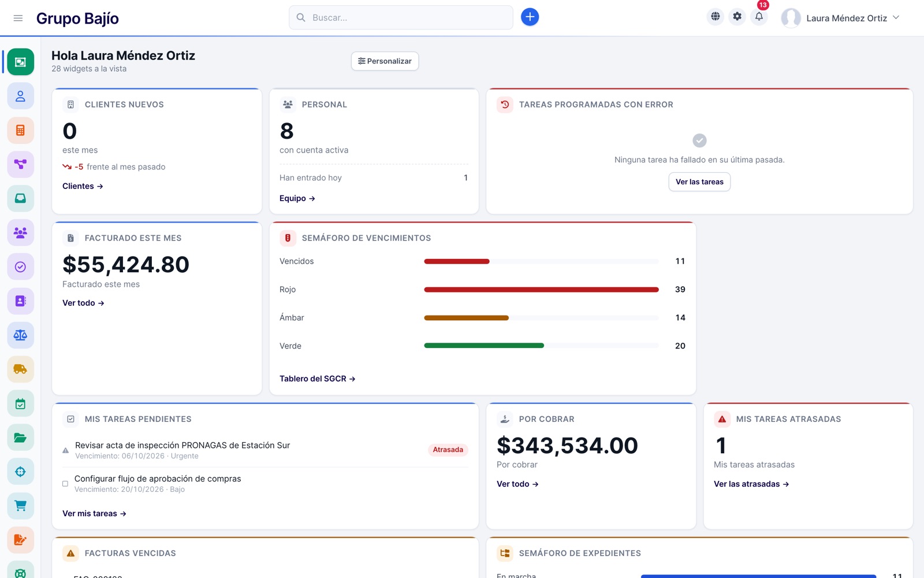Open the orange calculator sidebar icon
924x578 pixels.
pos(20,130)
